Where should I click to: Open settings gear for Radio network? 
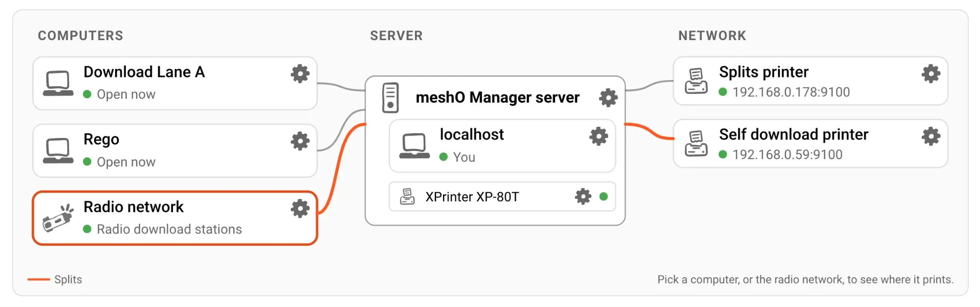point(300,209)
